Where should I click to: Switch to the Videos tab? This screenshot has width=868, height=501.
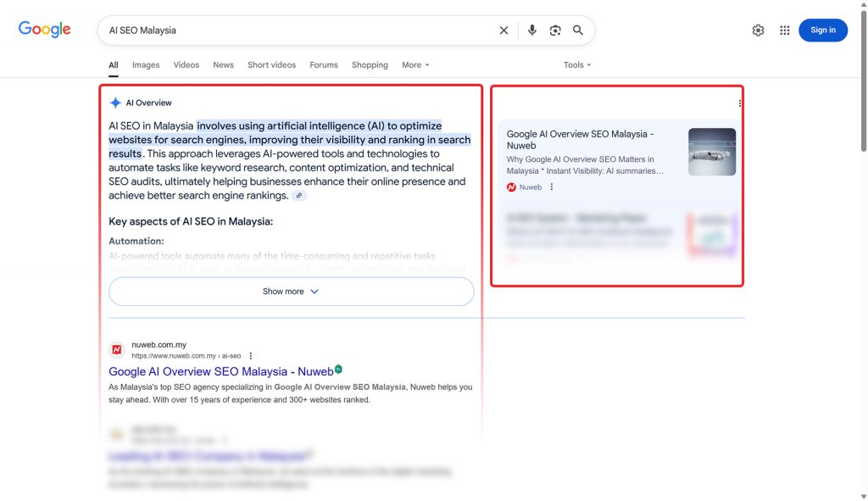pos(186,64)
